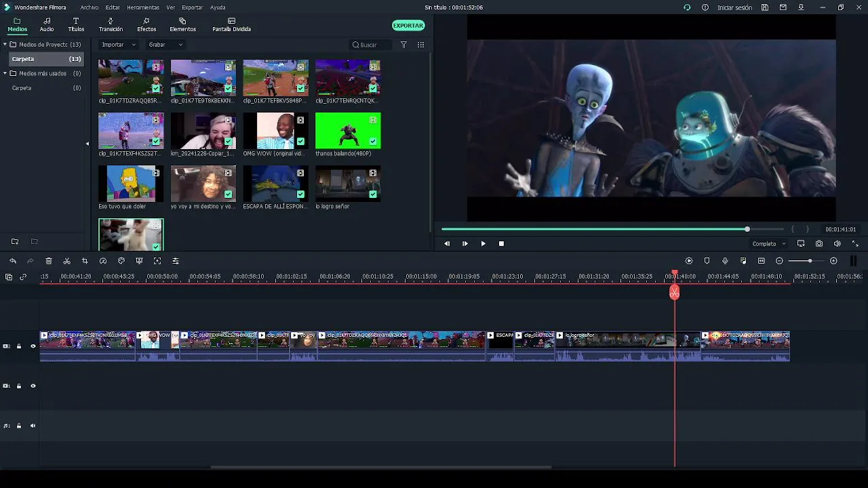868x488 pixels.
Task: Step back one frame in preview
Action: point(447,243)
